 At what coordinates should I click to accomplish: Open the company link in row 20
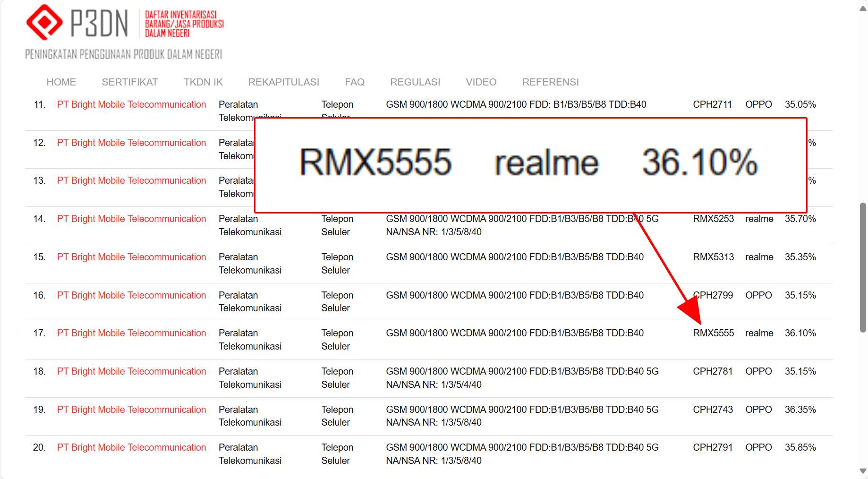(131, 447)
